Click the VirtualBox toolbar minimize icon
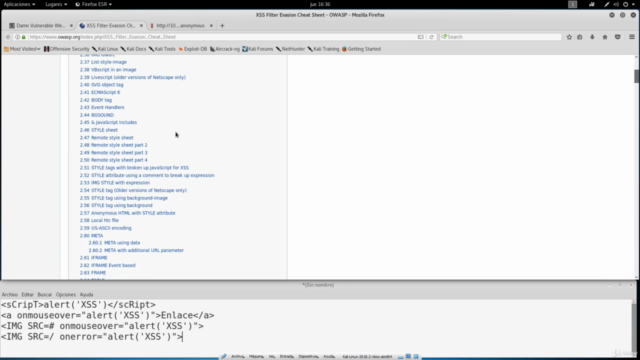The width and height of the screenshot is (640, 360). 400,357
